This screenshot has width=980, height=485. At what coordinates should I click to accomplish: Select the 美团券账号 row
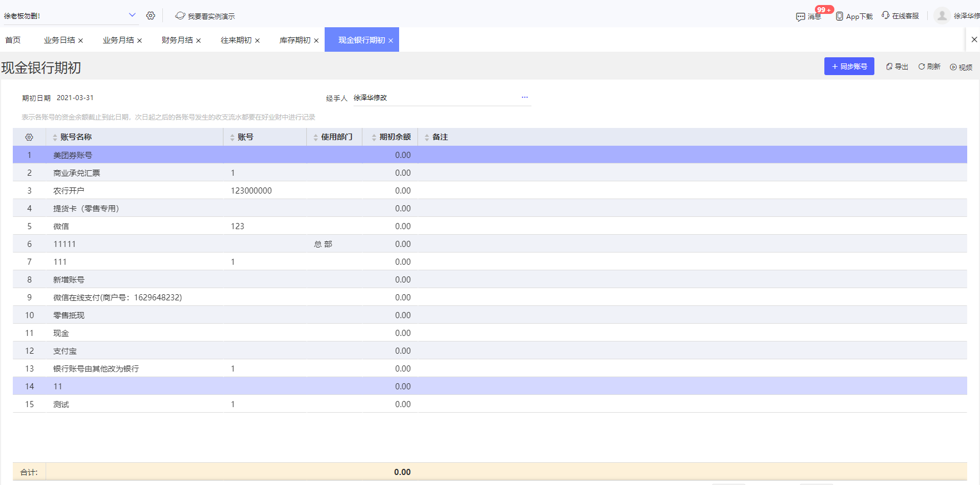490,155
